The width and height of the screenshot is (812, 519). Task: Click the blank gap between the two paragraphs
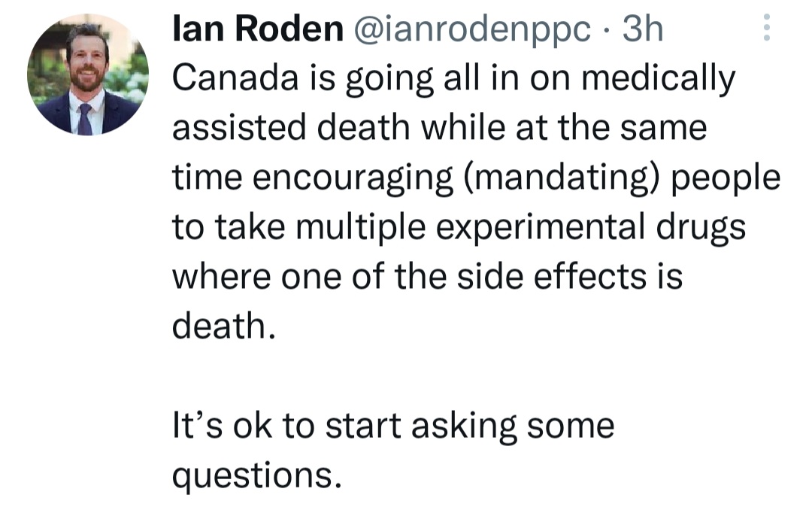coord(393,375)
